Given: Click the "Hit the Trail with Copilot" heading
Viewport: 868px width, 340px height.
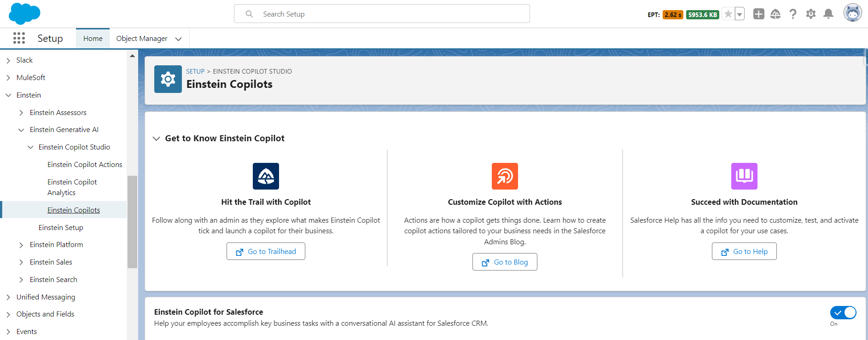Looking at the screenshot, I should point(266,202).
